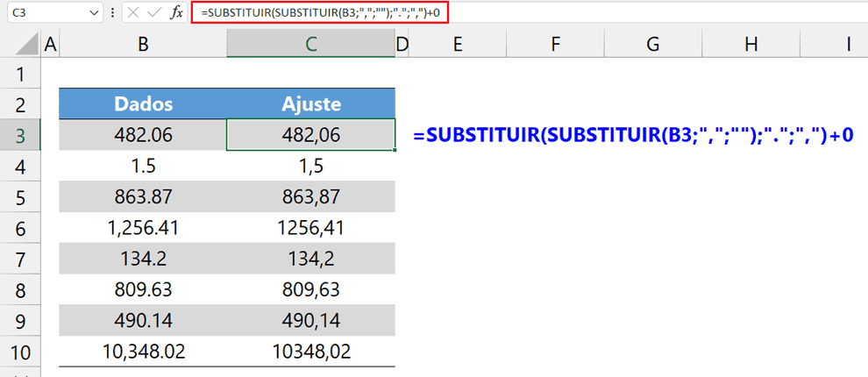Click the Enter checkmark icon in formula bar
Image resolution: width=868 pixels, height=377 pixels.
(154, 13)
